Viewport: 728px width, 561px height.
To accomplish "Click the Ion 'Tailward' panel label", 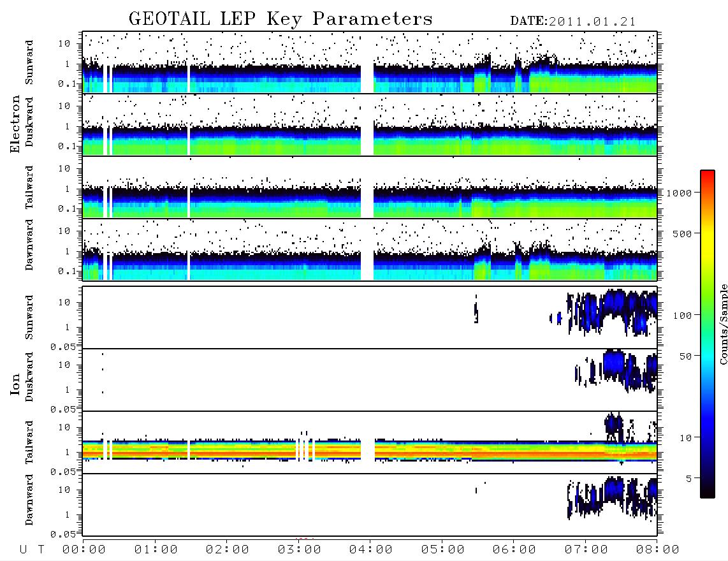I will coord(29,442).
